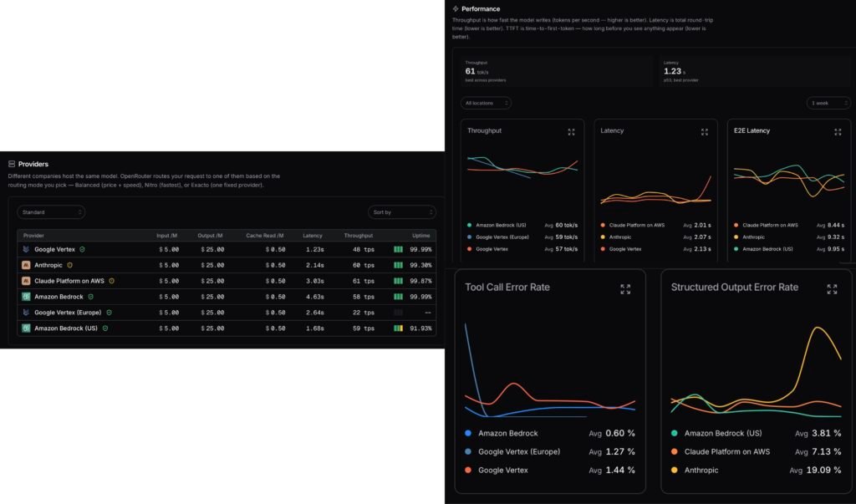Click the shield icon beside Google Vertex (Europe)
856x504 pixels.
click(x=109, y=313)
